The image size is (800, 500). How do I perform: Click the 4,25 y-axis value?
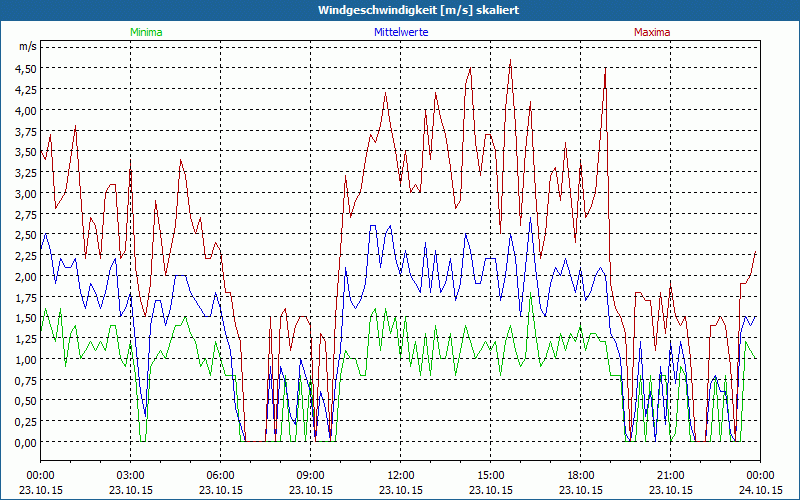26,90
